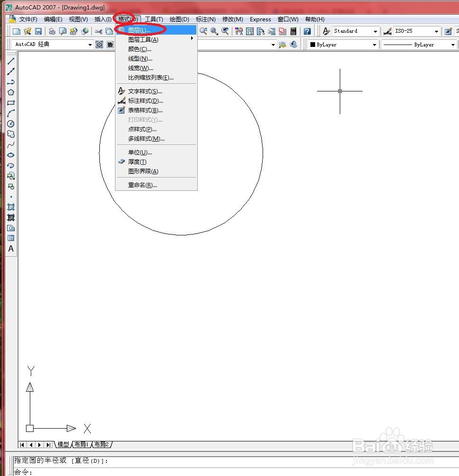Click the Workspace settings gear icon
This screenshot has width=459, height=476.
(x=99, y=45)
